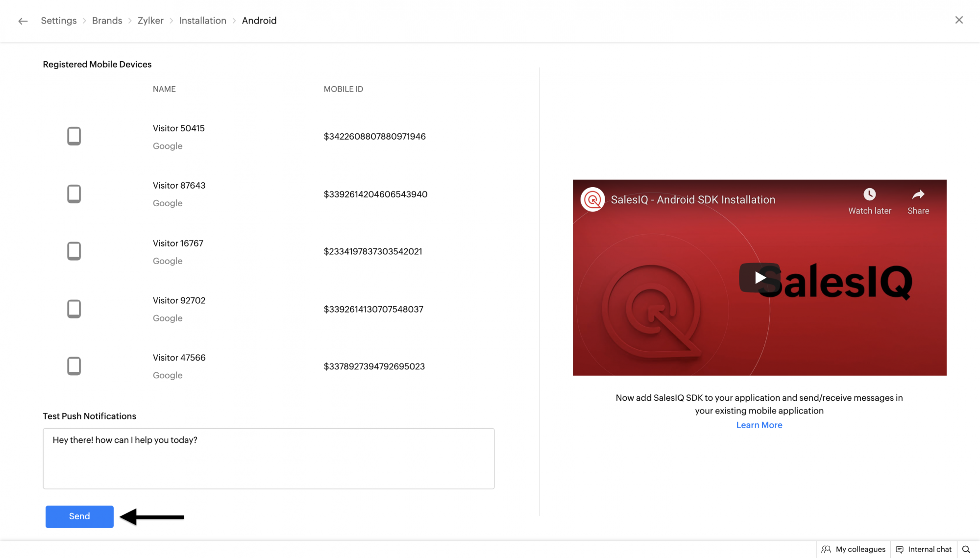Click the search magnifier icon
Image resolution: width=980 pixels, height=558 pixels.
click(966, 549)
